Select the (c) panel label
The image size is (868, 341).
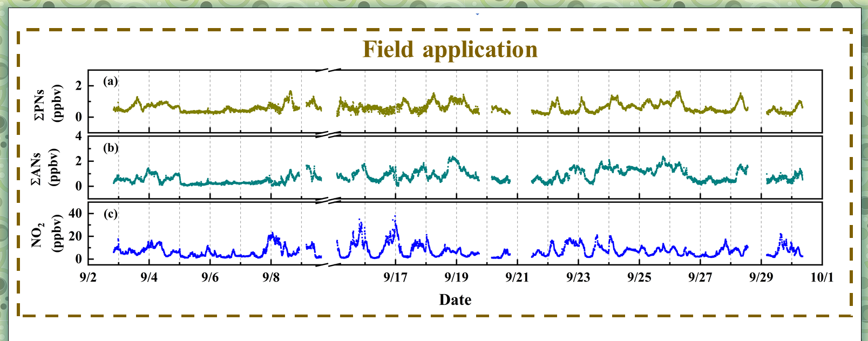pyautogui.click(x=111, y=214)
